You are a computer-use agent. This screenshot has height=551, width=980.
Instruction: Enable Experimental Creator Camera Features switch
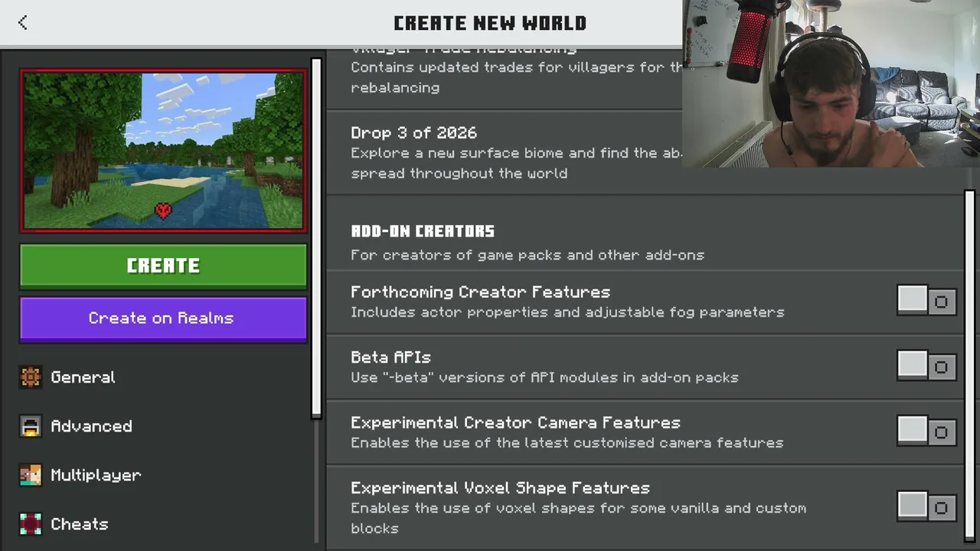(x=926, y=432)
